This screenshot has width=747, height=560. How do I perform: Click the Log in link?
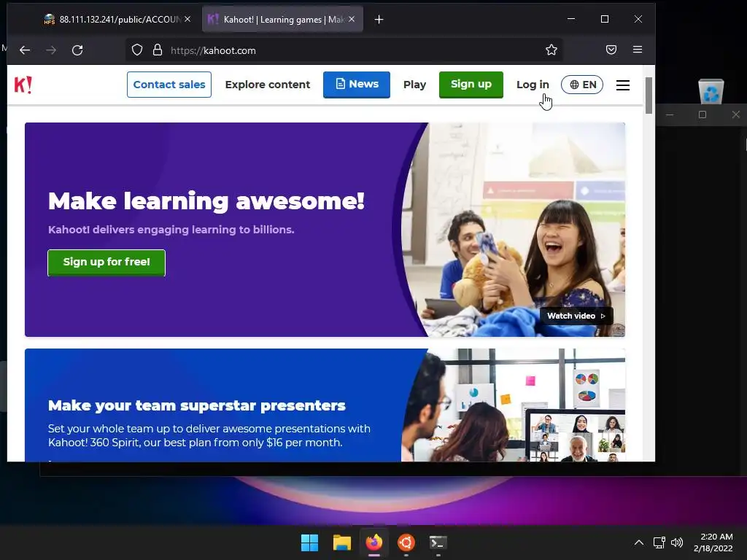tap(533, 85)
